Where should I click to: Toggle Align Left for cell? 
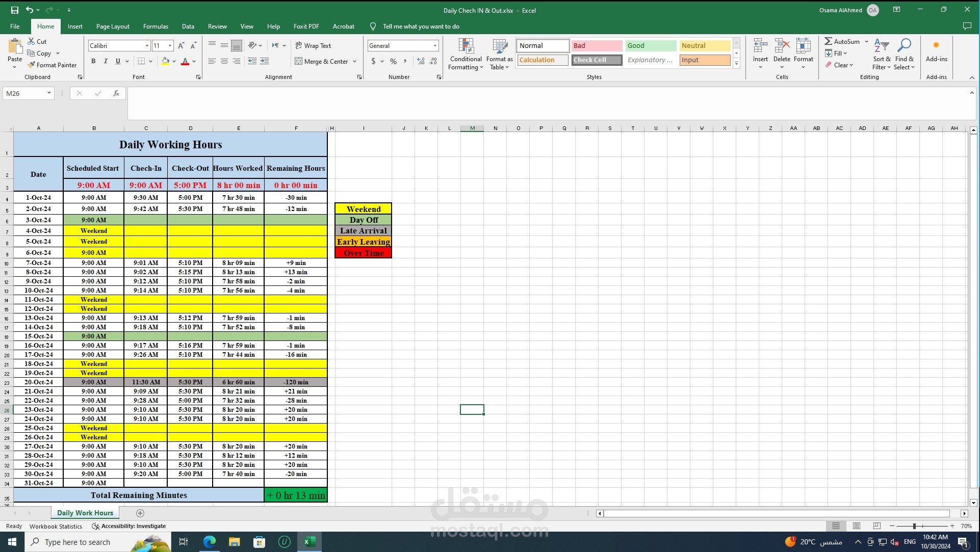pyautogui.click(x=212, y=61)
